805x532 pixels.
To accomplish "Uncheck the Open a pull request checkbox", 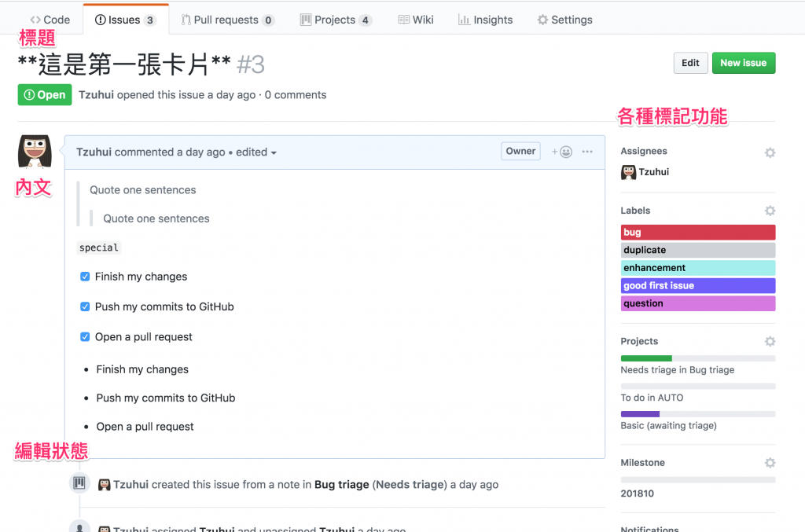I will (85, 337).
